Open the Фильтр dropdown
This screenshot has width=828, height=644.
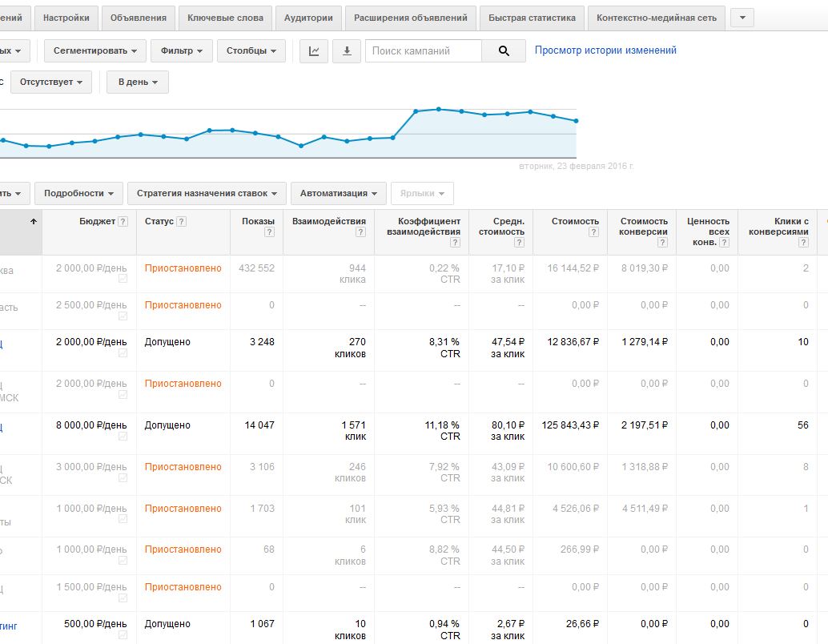[181, 51]
